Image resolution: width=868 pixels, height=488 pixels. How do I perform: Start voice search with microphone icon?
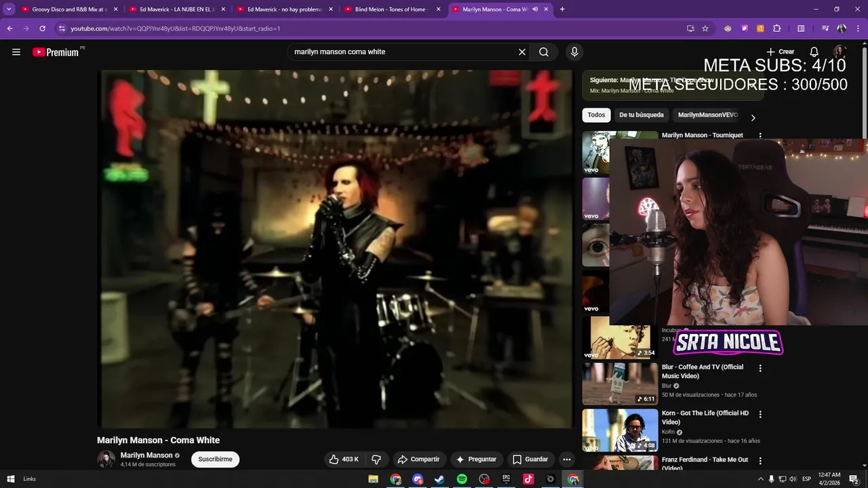pyautogui.click(x=574, y=52)
